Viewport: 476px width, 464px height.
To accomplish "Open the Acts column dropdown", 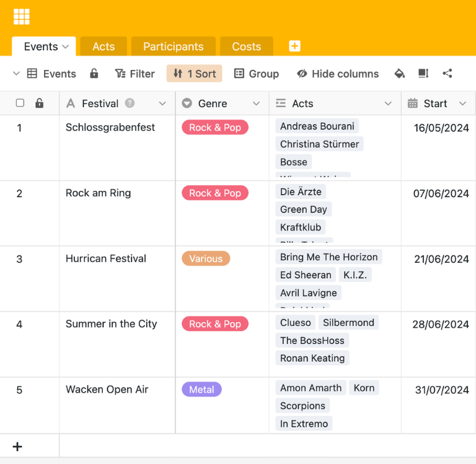I will 388,103.
